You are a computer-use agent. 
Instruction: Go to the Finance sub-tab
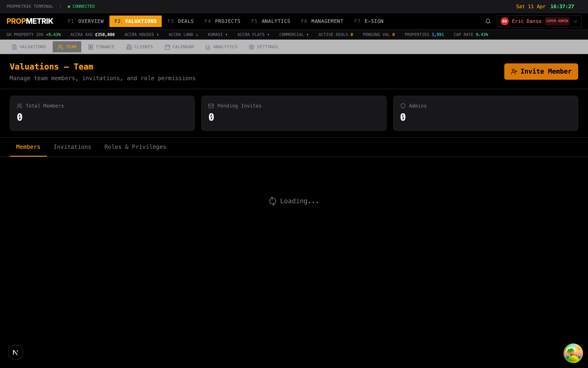[101, 47]
